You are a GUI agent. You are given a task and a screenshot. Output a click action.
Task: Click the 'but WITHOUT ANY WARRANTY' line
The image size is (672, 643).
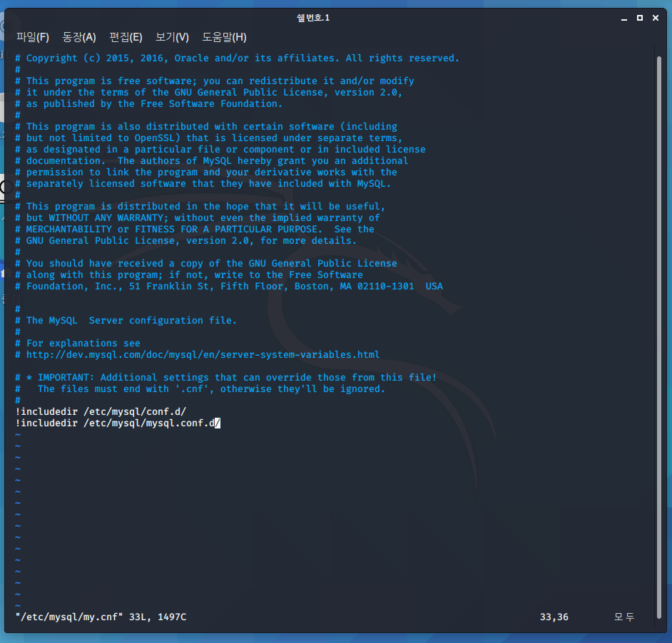click(x=197, y=217)
